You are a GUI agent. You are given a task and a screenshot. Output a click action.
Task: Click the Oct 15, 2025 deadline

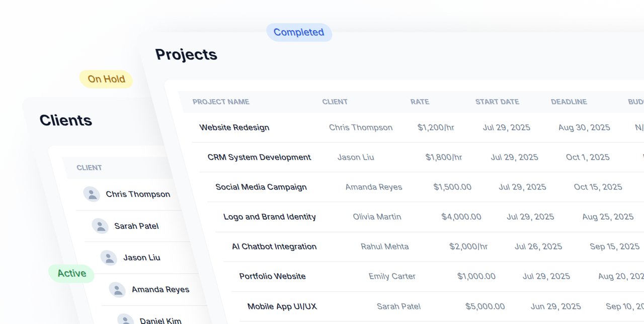598,187
